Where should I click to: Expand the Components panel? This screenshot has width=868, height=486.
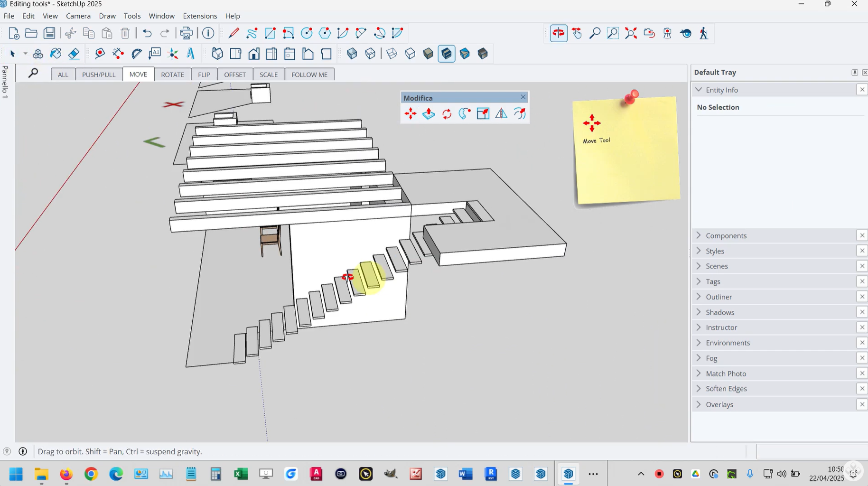[x=726, y=236]
